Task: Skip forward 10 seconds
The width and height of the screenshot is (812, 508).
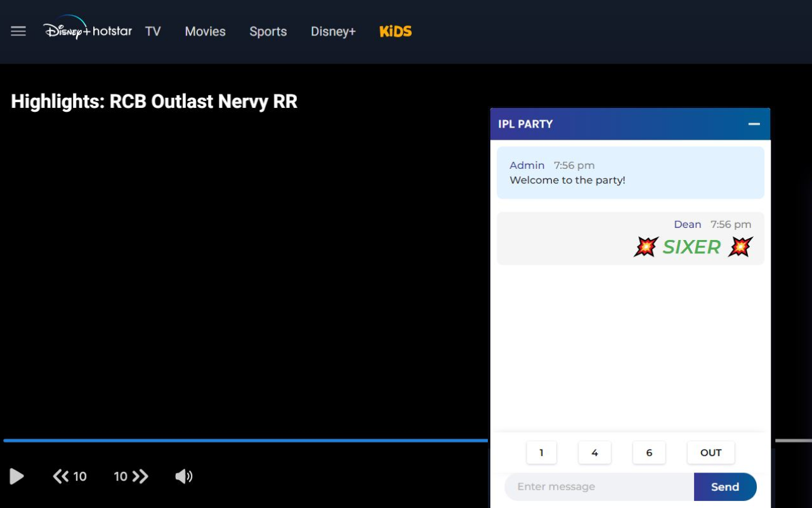Action: pyautogui.click(x=131, y=476)
